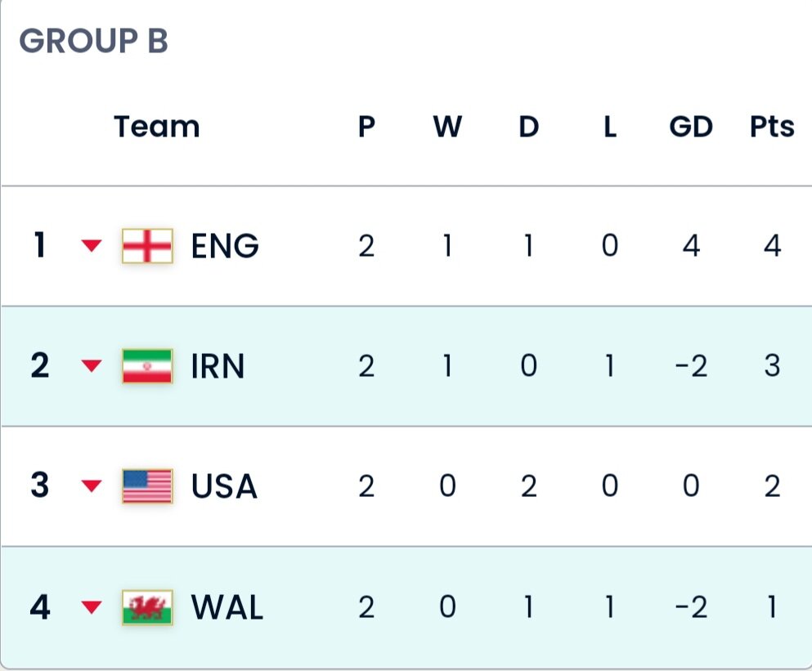Select the ENG team name

click(x=225, y=246)
